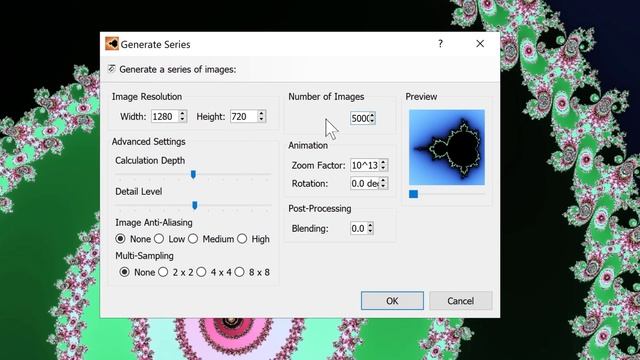Edit the Zoom Factor field
This screenshot has height=360, width=640.
pos(364,165)
